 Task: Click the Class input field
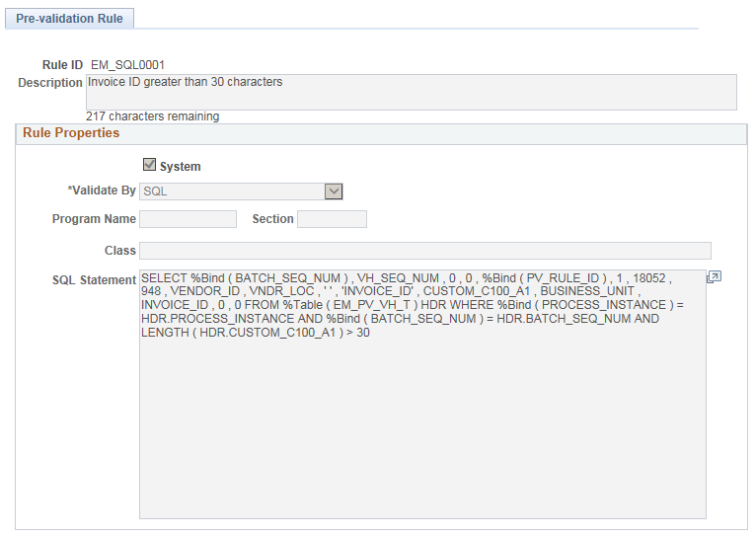coord(425,251)
